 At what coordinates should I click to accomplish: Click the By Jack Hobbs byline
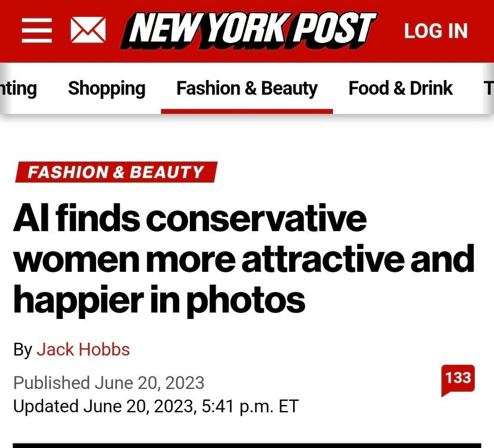coord(72,349)
